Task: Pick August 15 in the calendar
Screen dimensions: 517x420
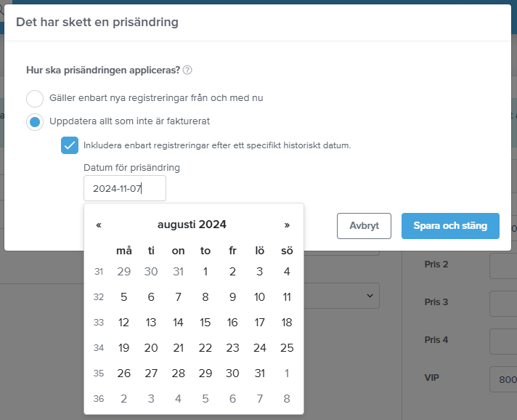Action: click(x=205, y=323)
